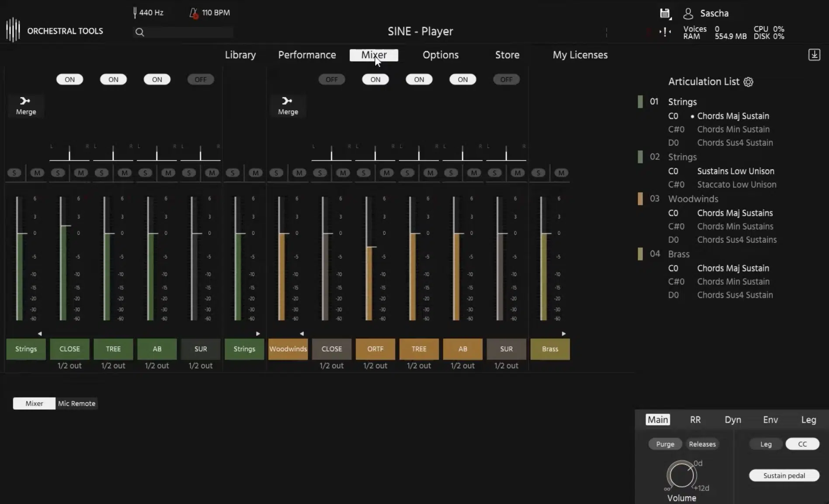Click the Orchestral Tools logo icon
The image size is (829, 504).
coord(13,30)
